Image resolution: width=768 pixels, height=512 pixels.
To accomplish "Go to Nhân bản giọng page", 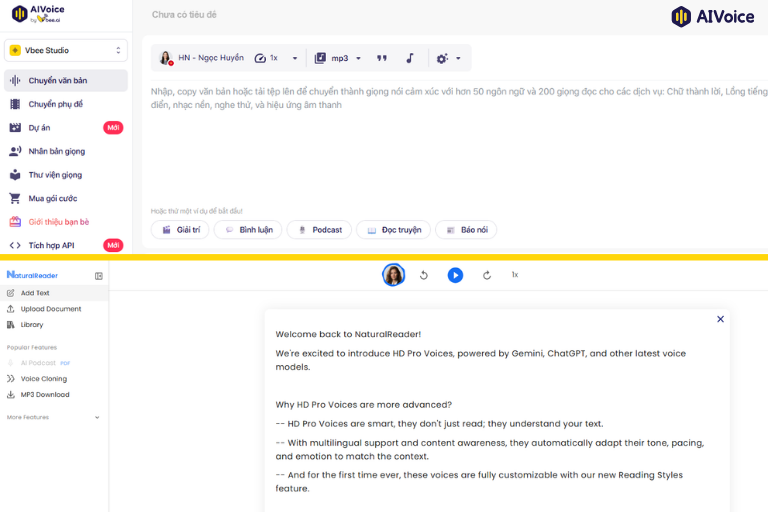I will [x=66, y=151].
